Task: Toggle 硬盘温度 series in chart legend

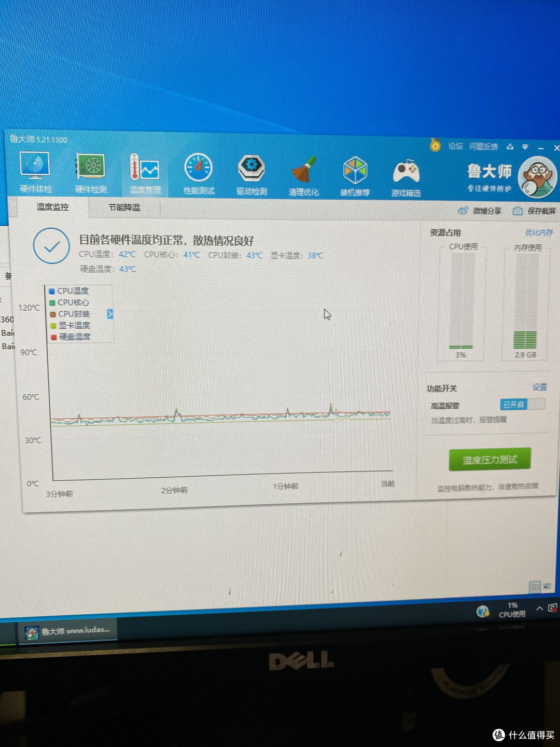Action: tap(71, 337)
